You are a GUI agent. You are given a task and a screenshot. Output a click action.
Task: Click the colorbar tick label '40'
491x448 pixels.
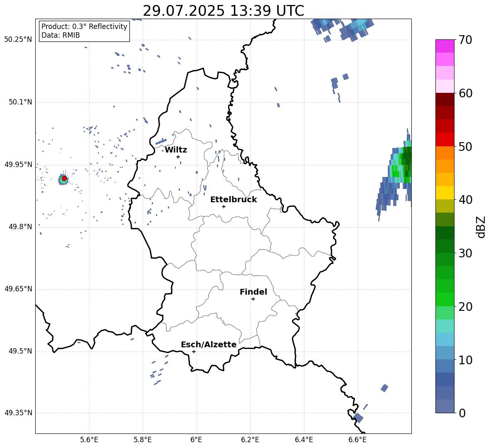pos(465,200)
